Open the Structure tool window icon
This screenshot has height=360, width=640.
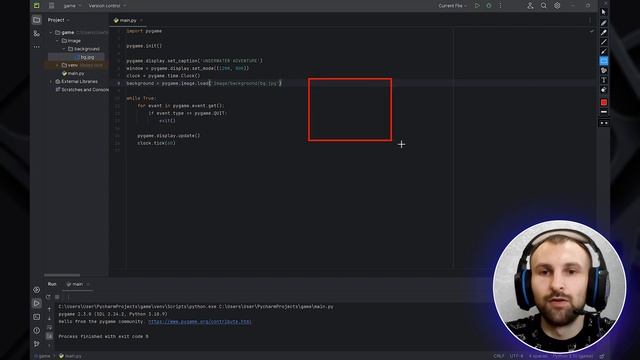(37, 33)
